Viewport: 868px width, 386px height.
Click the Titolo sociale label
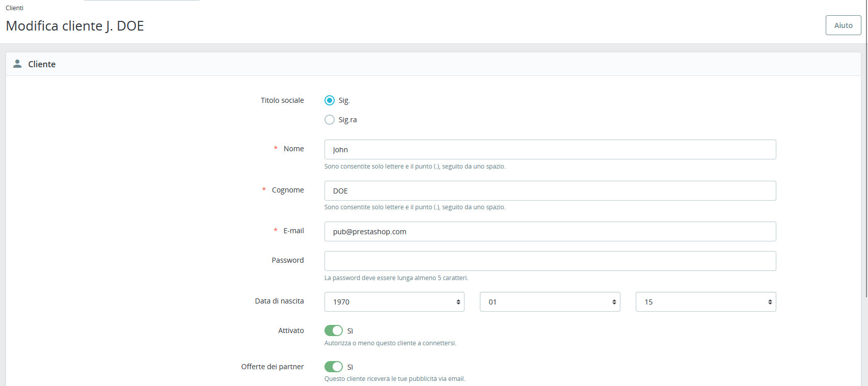(282, 100)
